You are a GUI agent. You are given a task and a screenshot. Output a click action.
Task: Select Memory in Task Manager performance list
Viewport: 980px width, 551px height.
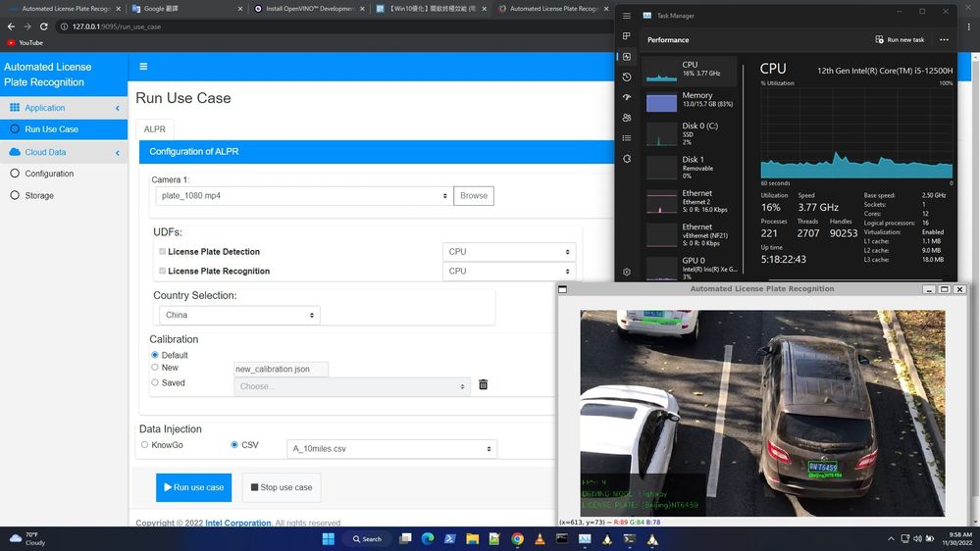(x=690, y=100)
